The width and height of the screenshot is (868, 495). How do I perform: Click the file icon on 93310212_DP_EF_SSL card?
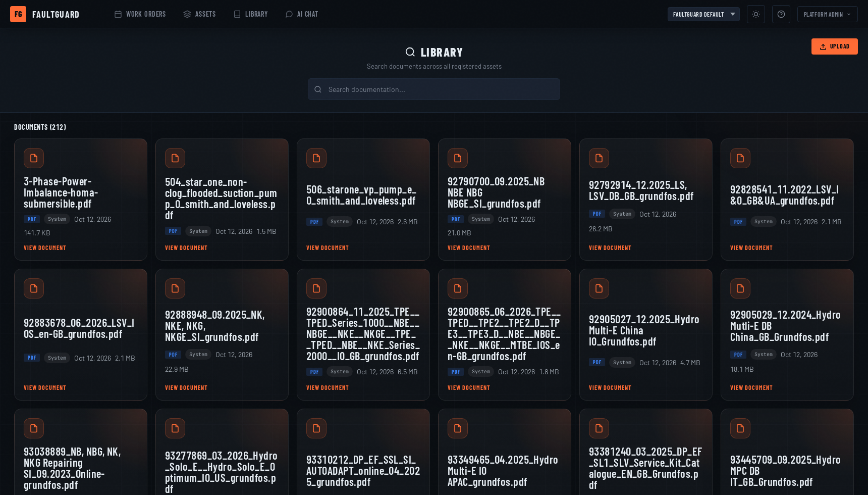coord(316,428)
